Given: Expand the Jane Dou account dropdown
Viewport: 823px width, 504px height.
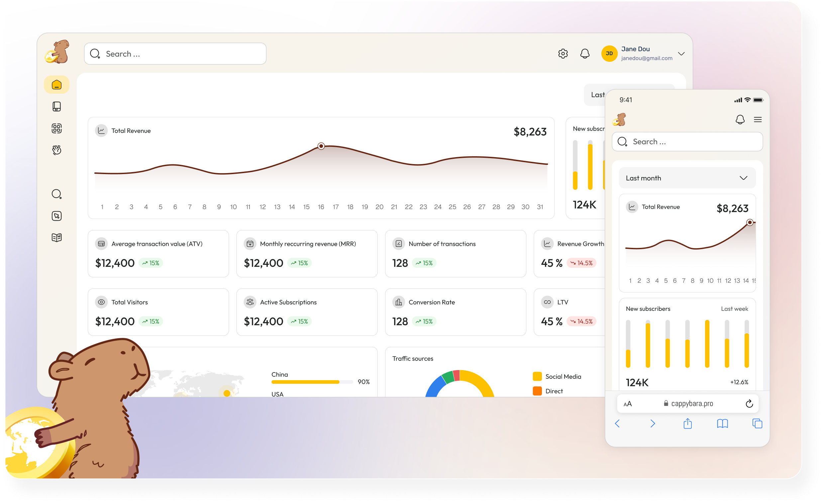Looking at the screenshot, I should tap(682, 53).
